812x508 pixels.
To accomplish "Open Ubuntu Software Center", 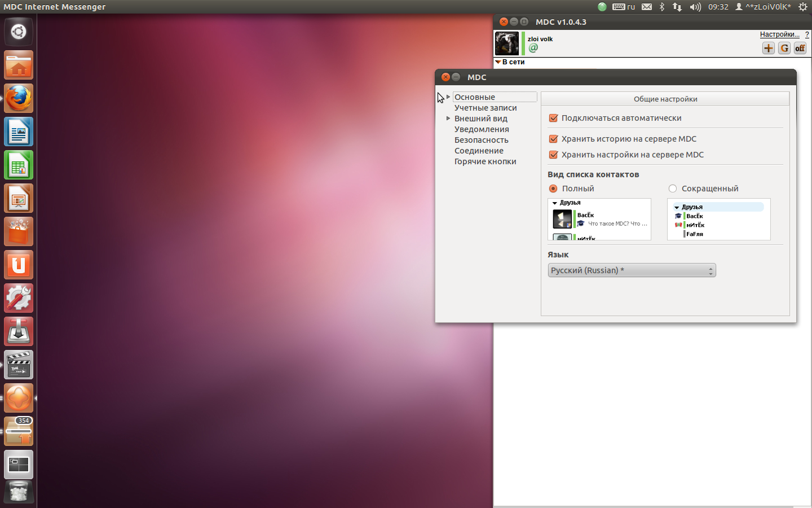I will point(19,231).
